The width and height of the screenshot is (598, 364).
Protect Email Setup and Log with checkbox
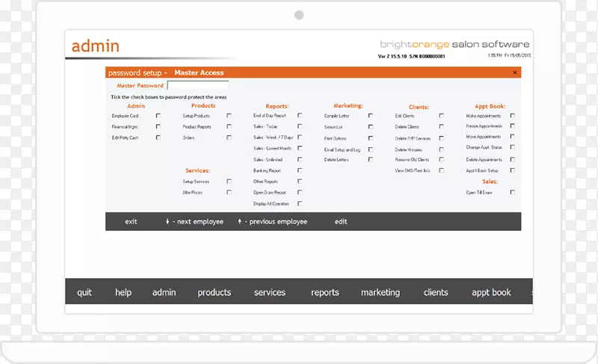click(x=370, y=149)
